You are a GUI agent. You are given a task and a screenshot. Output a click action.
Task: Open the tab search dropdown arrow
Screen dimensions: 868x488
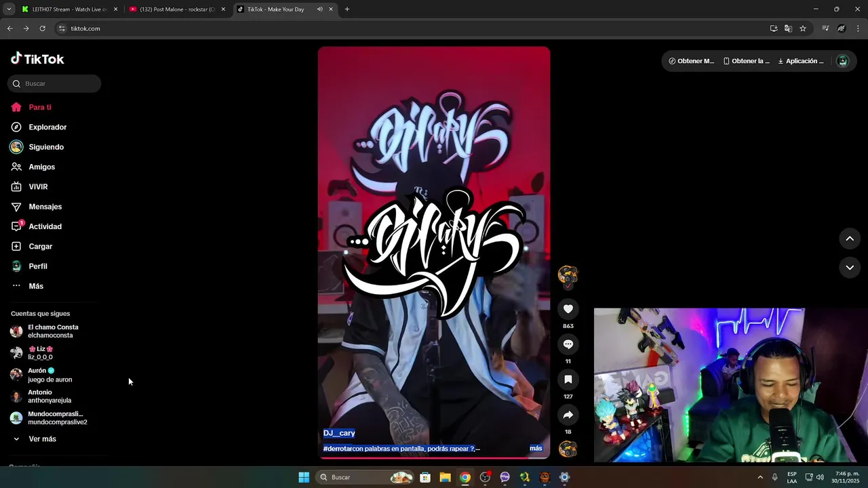[9, 9]
